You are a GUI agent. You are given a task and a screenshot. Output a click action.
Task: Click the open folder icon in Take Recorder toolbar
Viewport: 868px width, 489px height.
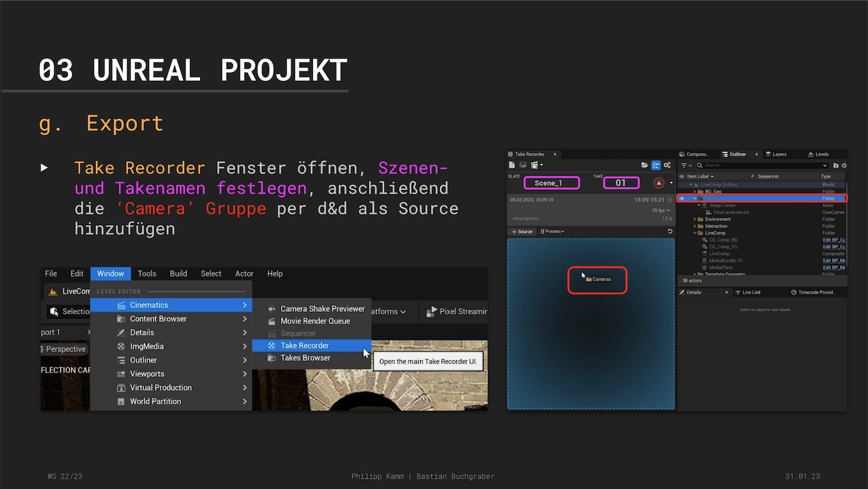coord(645,165)
